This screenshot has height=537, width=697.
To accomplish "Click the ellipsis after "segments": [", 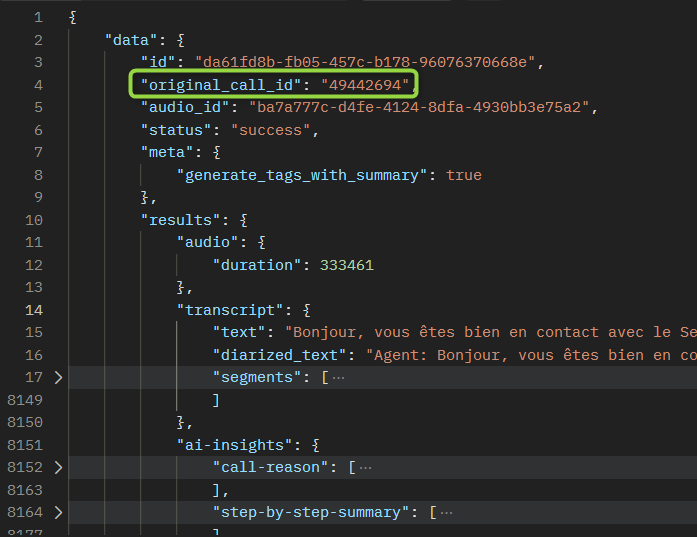I will click(x=338, y=377).
